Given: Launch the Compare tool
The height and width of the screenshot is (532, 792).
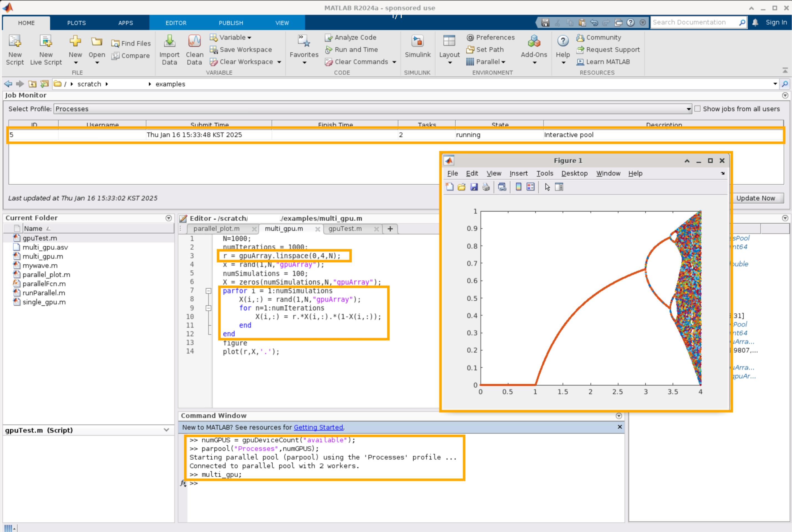Looking at the screenshot, I should (x=131, y=56).
